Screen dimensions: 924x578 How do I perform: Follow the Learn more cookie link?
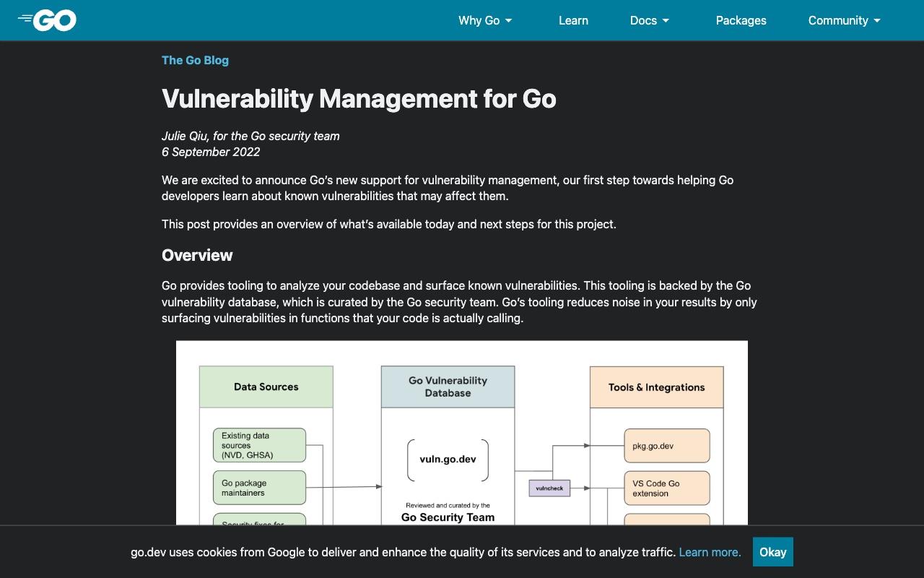point(710,552)
